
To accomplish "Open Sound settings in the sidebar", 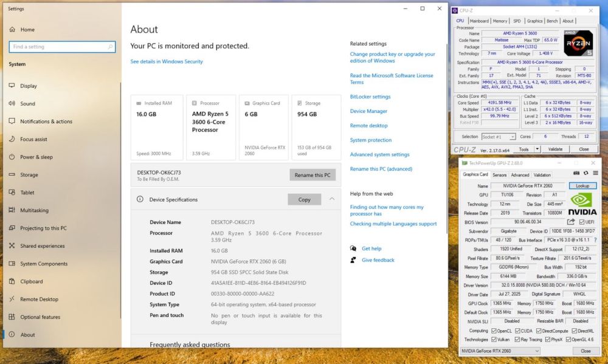I will click(27, 103).
